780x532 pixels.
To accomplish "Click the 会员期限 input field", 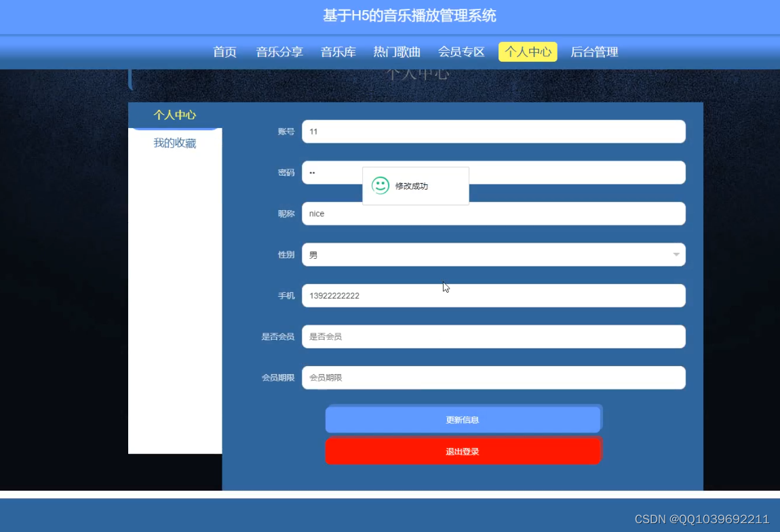I will click(494, 378).
